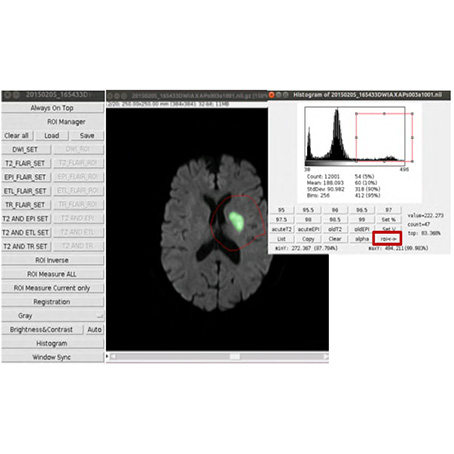The height and width of the screenshot is (454, 454).
Task: Click the acuteT2 preset button
Action: (281, 229)
